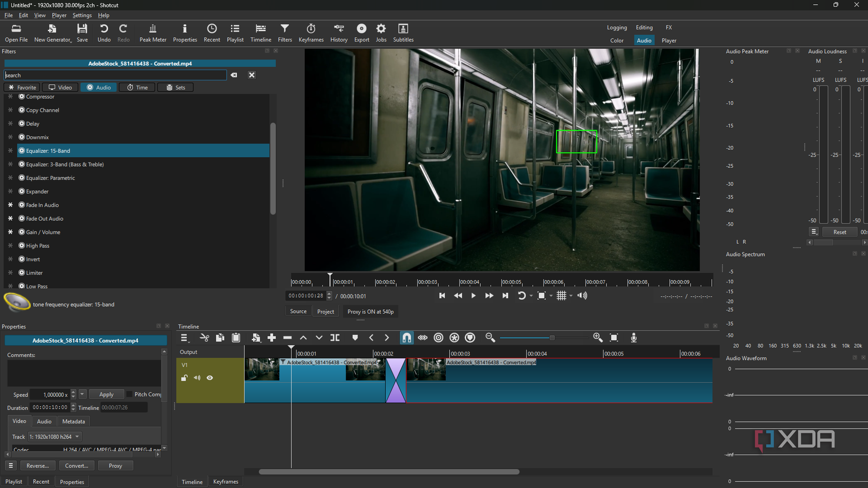Screen dimensions: 868x488
Task: Enable Pitch Compensation checkbox
Action: [129, 394]
